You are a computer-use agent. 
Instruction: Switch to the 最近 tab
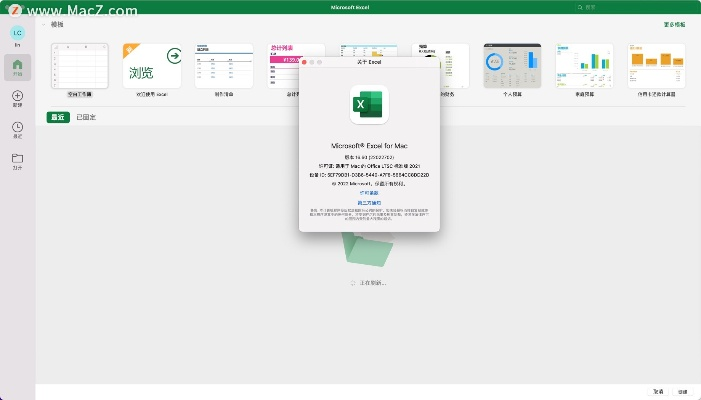58,117
